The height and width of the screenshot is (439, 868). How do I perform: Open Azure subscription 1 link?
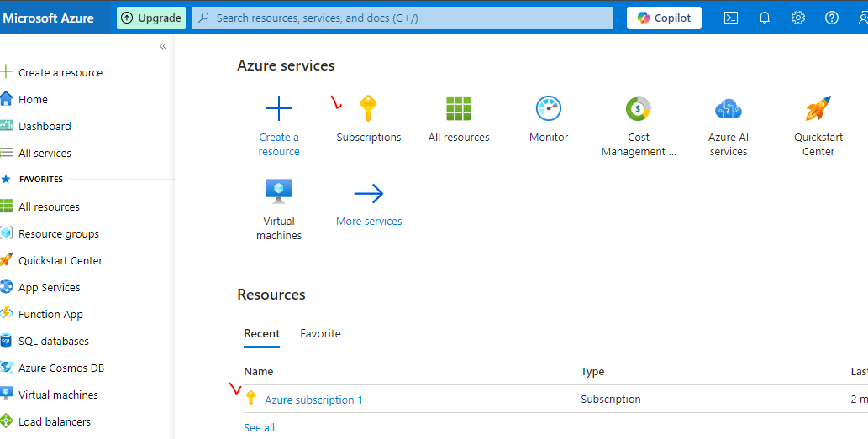[314, 400]
